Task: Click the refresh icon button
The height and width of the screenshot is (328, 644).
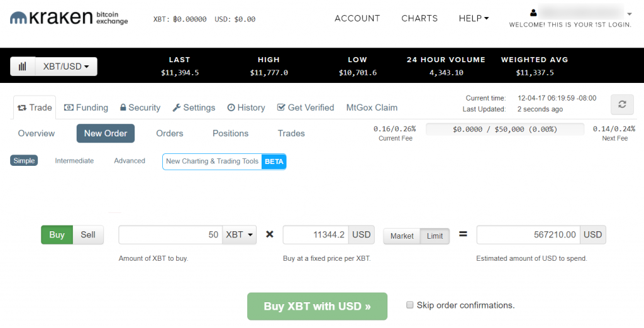Action: click(622, 104)
